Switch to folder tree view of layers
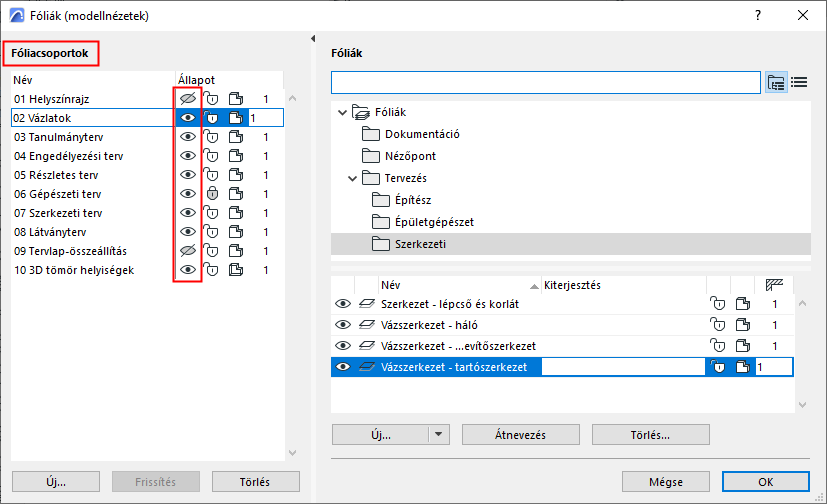The width and height of the screenshot is (827, 504). 776,82
